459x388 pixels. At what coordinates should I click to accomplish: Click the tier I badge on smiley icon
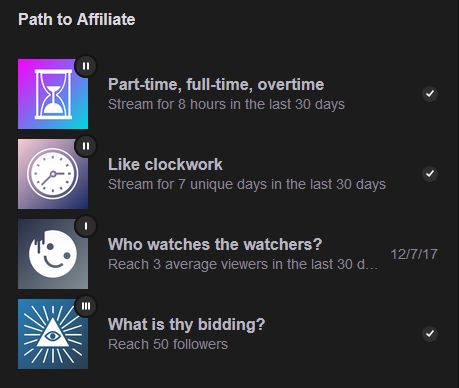[x=86, y=226]
